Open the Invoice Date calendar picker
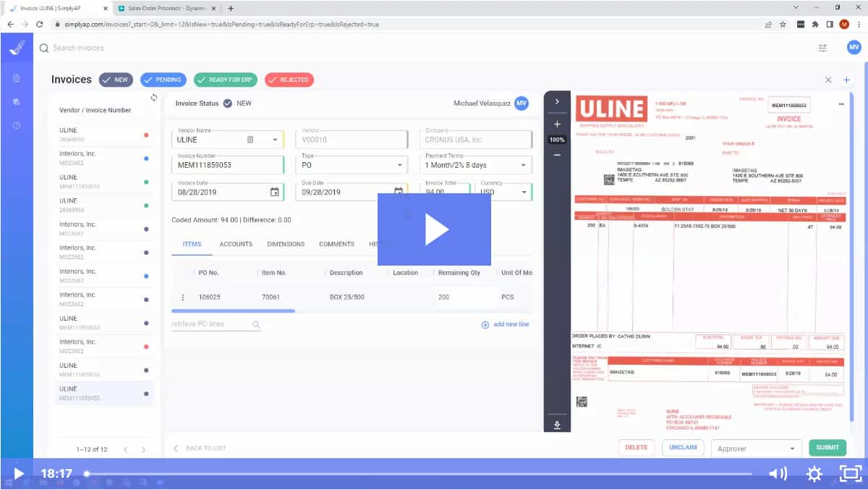The height and width of the screenshot is (490, 868). tap(274, 192)
